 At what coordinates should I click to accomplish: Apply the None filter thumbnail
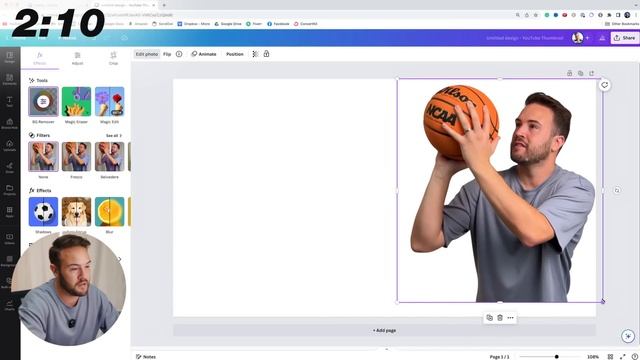(x=43, y=156)
